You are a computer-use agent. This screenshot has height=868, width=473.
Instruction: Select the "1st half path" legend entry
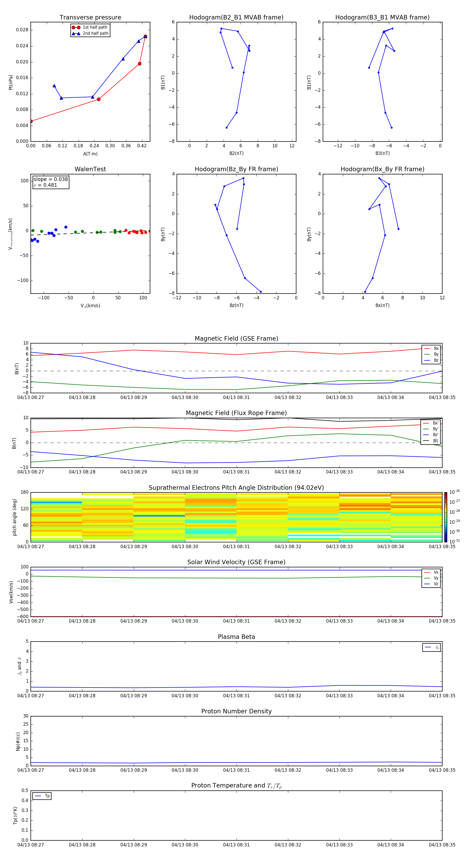(90, 27)
